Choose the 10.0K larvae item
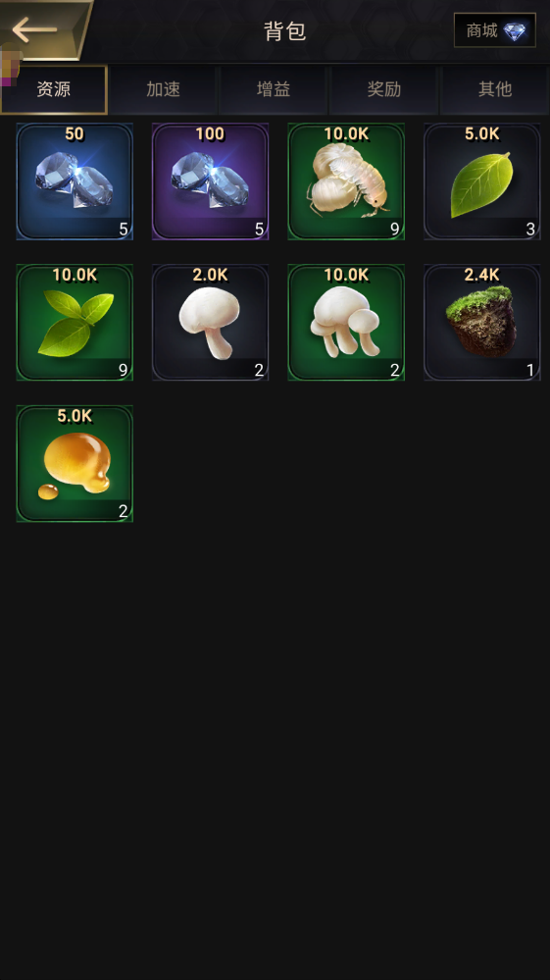Image resolution: width=550 pixels, height=980 pixels. pyautogui.click(x=346, y=181)
